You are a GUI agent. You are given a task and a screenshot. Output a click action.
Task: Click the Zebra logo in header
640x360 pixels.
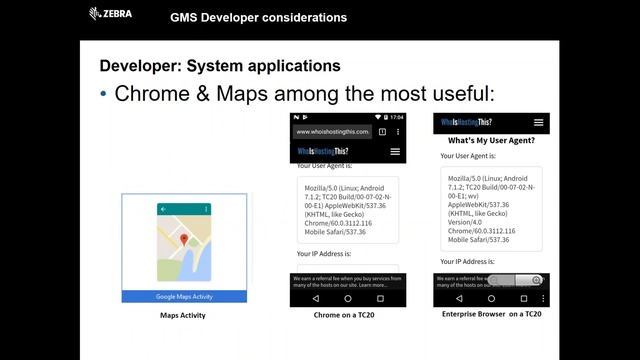pos(110,13)
